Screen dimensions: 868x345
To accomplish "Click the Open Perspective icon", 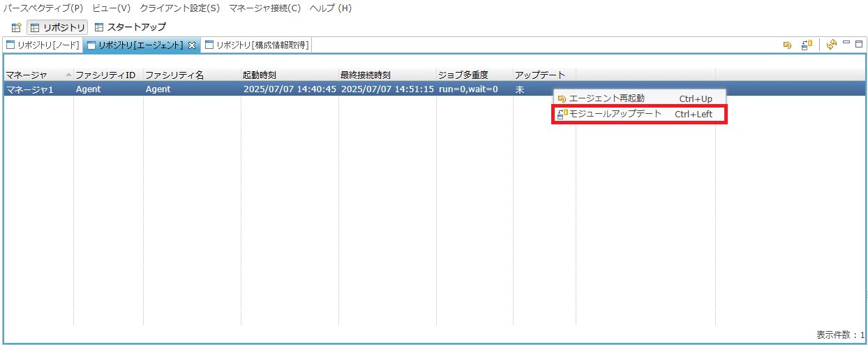I will (x=16, y=27).
